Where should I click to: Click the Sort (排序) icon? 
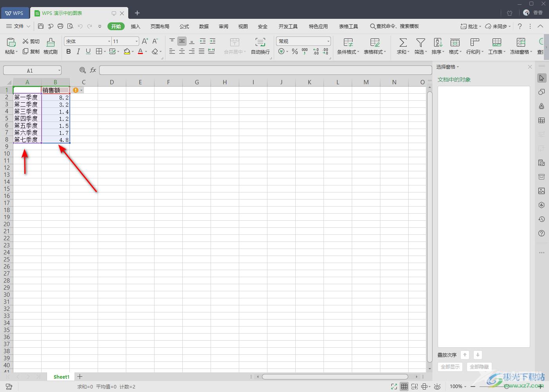438,42
